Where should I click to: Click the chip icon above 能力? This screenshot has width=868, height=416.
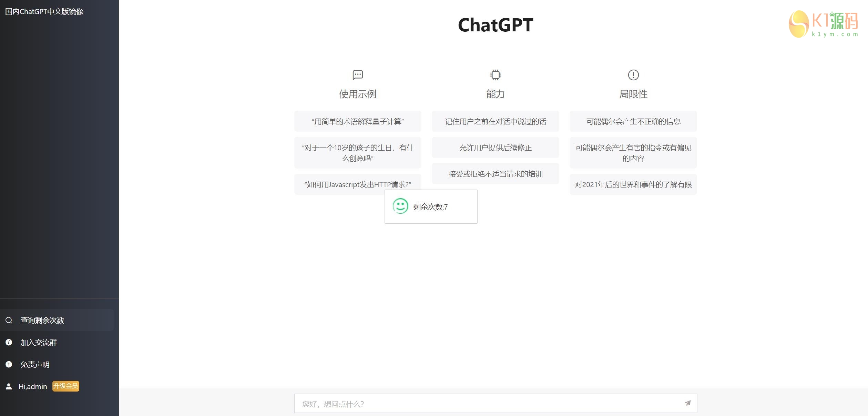click(x=496, y=75)
